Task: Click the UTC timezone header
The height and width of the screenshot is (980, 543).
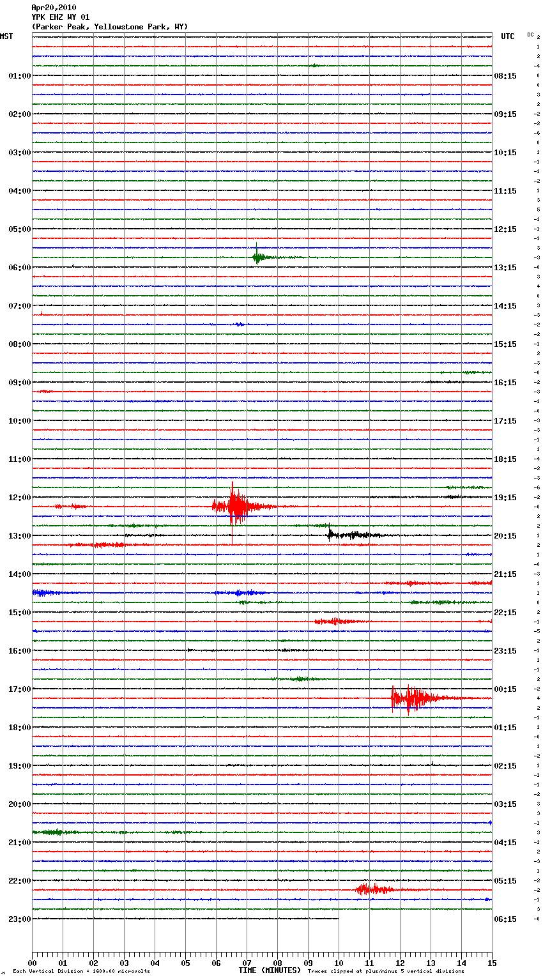Action: [x=508, y=36]
